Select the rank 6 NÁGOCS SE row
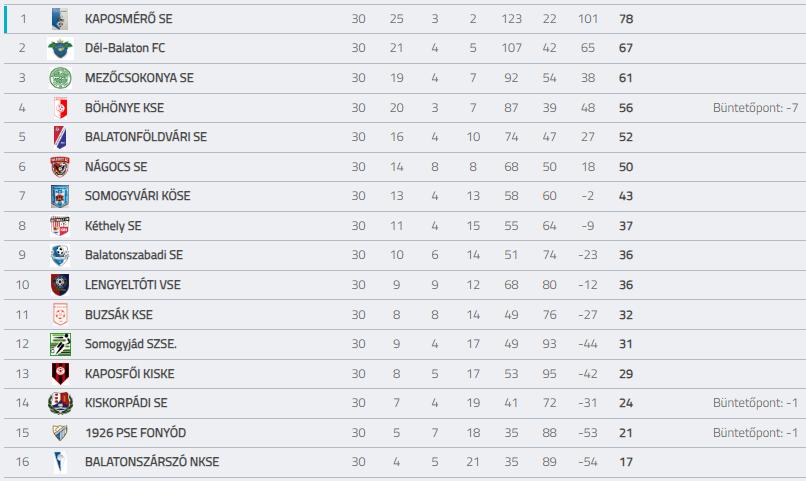The width and height of the screenshot is (806, 481). (405, 166)
